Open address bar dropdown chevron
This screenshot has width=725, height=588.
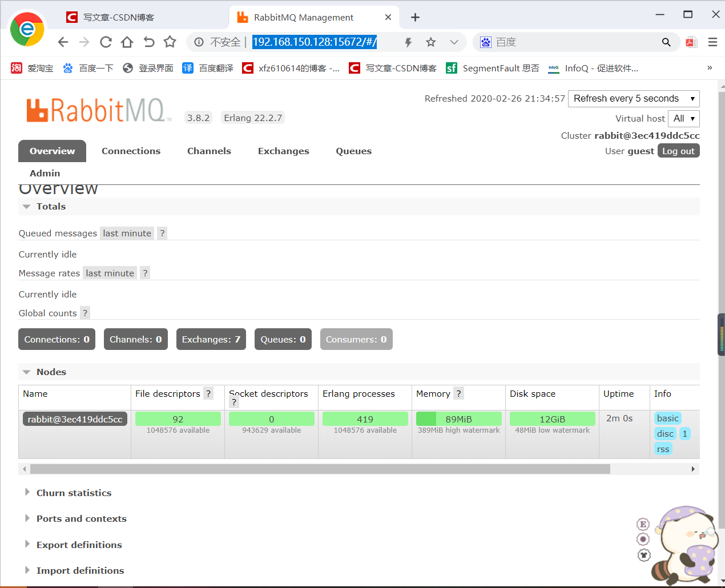pyautogui.click(x=454, y=42)
